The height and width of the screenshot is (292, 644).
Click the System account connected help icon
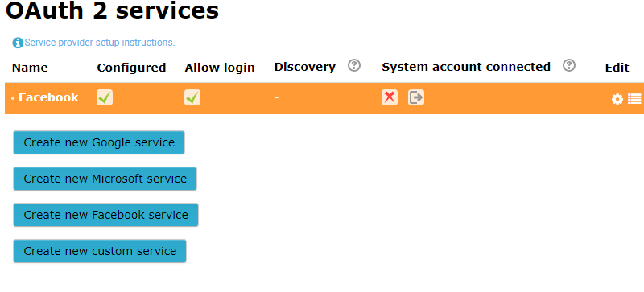pyautogui.click(x=569, y=65)
